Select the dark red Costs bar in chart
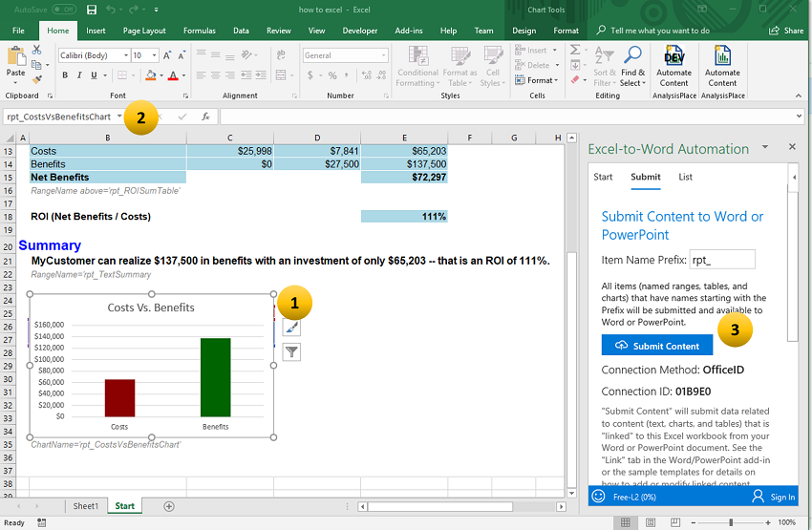This screenshot has width=812, height=530. click(119, 398)
